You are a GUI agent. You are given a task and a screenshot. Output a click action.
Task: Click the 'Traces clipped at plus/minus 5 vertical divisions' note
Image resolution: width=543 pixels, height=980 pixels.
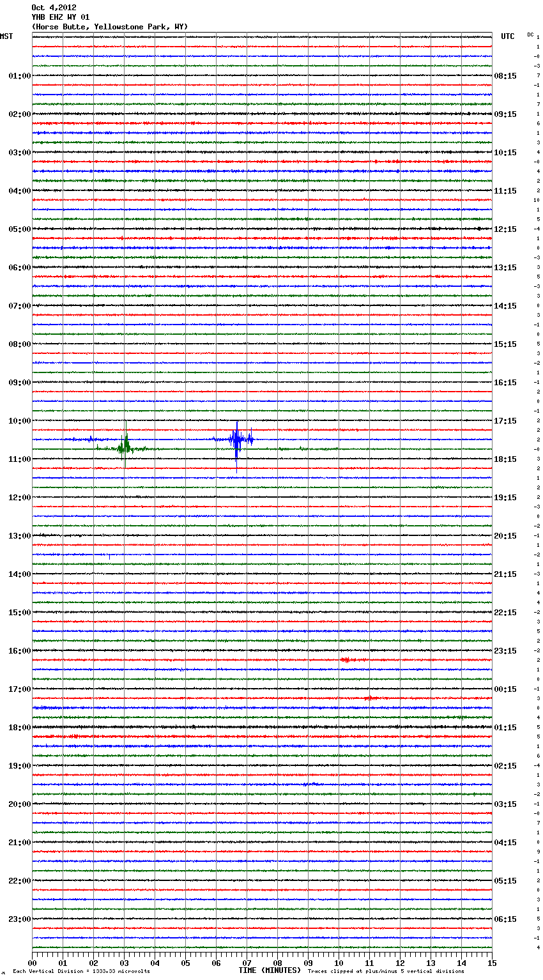386,972
